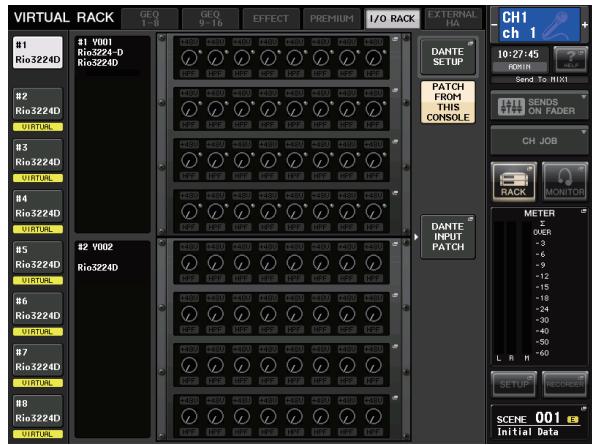Open the SENDS ON FADER mode
The height and width of the screenshot is (445, 593).
click(x=539, y=106)
